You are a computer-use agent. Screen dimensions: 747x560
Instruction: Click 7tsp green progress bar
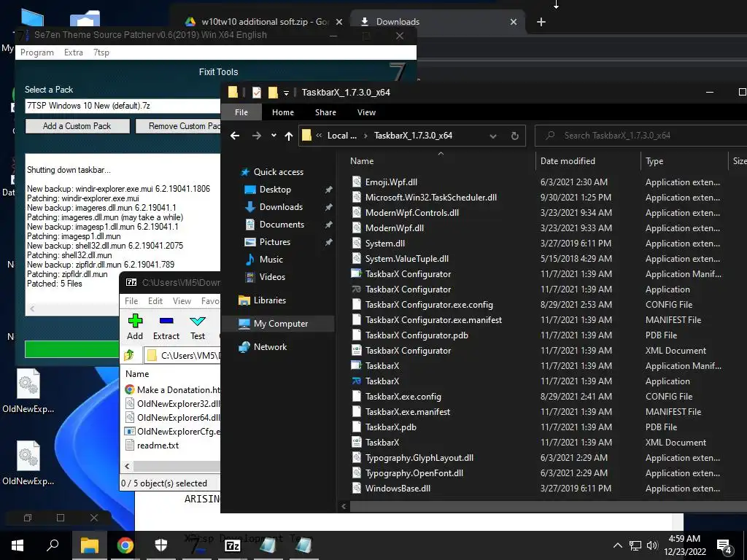point(72,349)
